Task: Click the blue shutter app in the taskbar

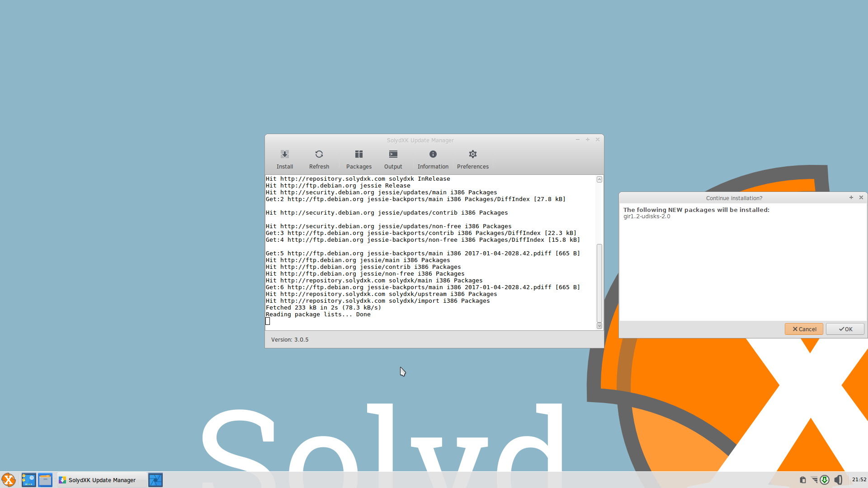Action: tap(155, 480)
